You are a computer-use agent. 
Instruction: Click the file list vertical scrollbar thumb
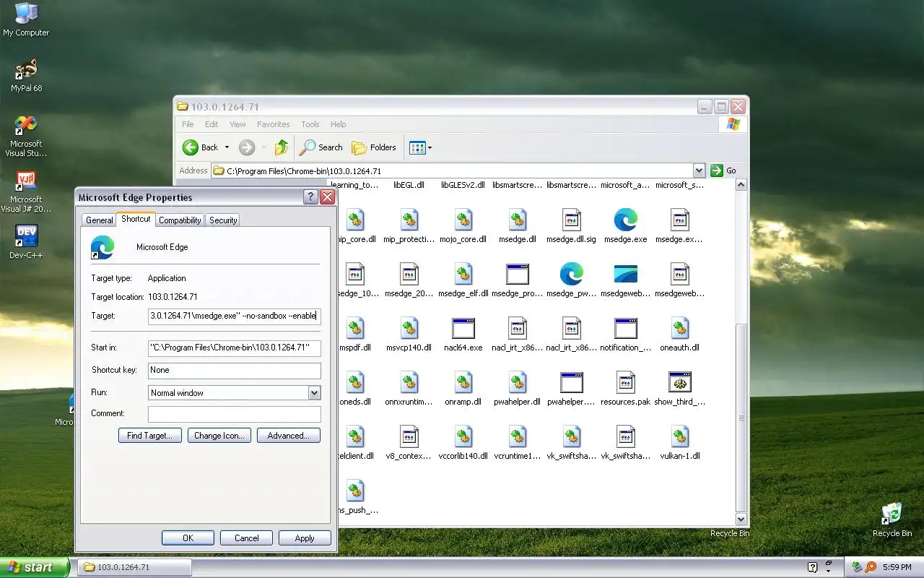(x=741, y=418)
